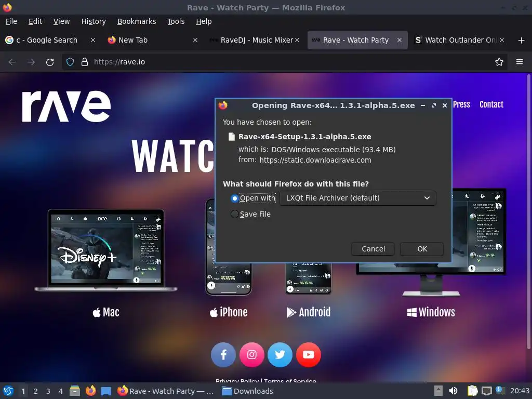
Task: Close the Watch Outlander tab
Action: 502,40
